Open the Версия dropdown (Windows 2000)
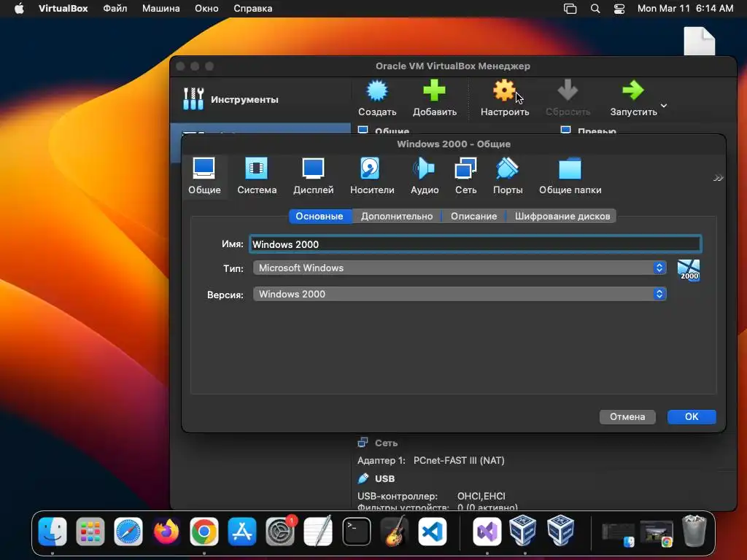Viewport: 747px width, 560px height. 460,294
